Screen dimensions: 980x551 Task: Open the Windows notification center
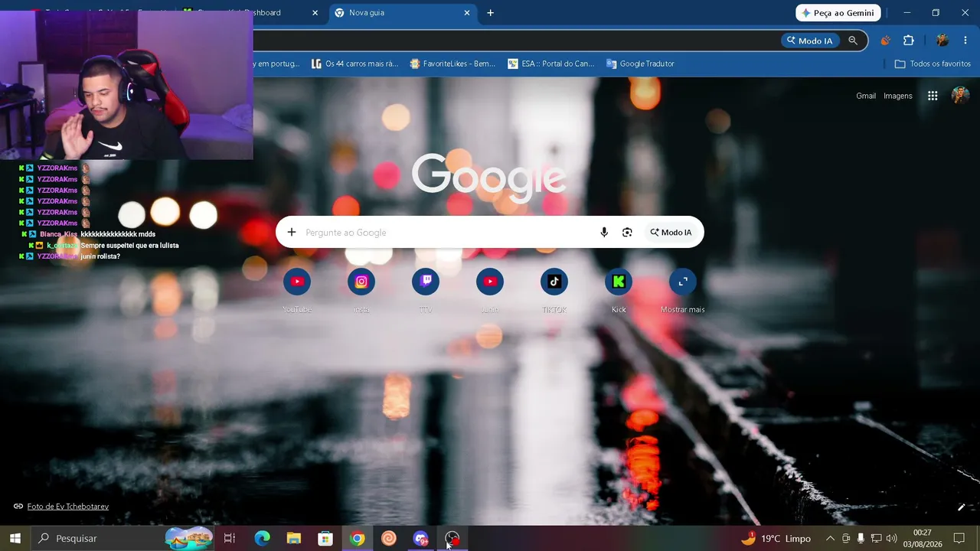coord(959,539)
